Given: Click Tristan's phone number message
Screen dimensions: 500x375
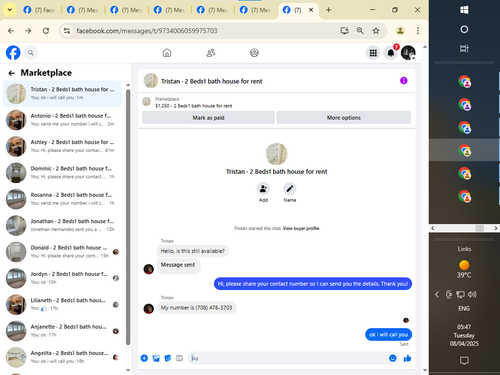Looking at the screenshot, I should [196, 308].
